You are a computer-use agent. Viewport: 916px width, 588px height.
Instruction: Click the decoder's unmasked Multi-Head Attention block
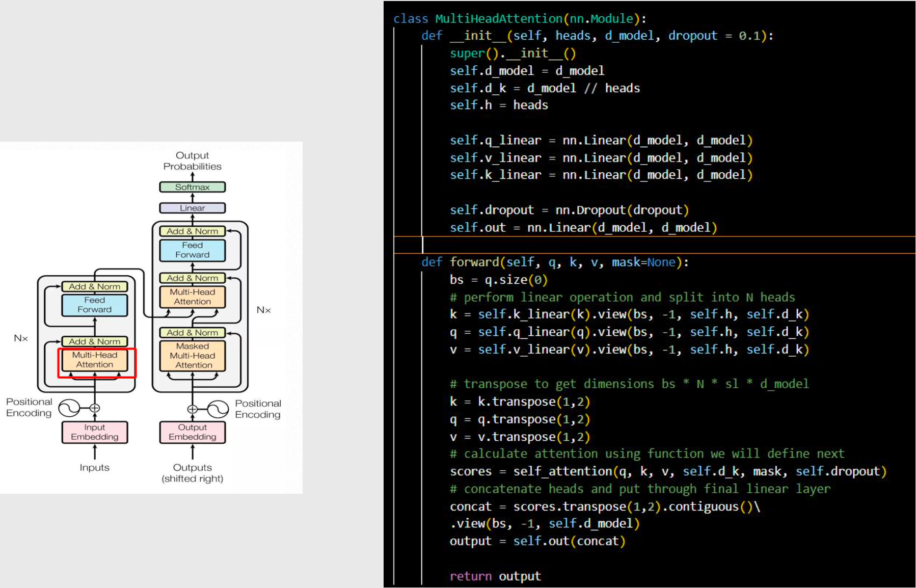coord(193,297)
